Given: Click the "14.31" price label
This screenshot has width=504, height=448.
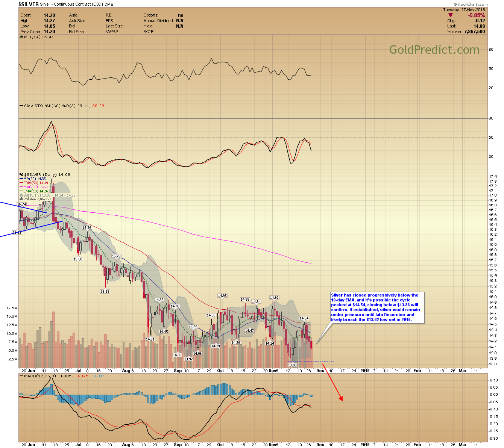Looking at the screenshot, I should click(x=150, y=339).
